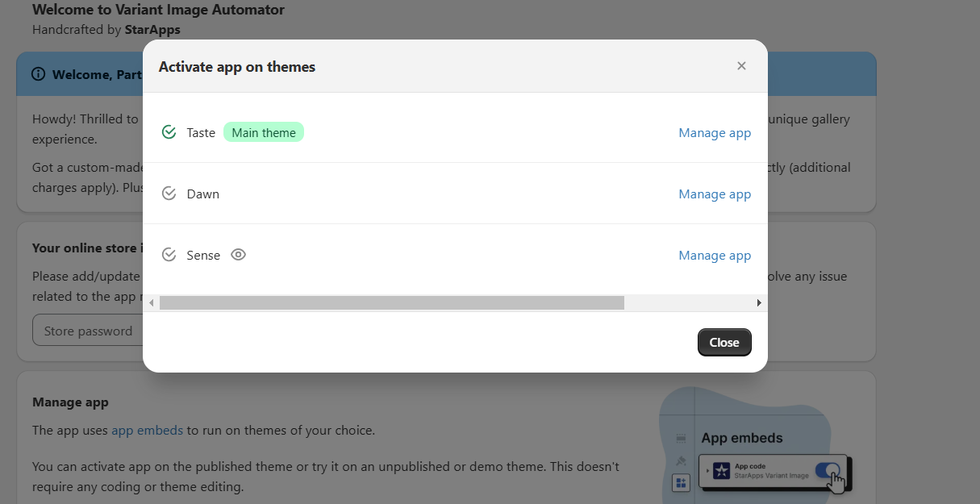
Task: Click the eye icon next to Sense
Action: [238, 255]
